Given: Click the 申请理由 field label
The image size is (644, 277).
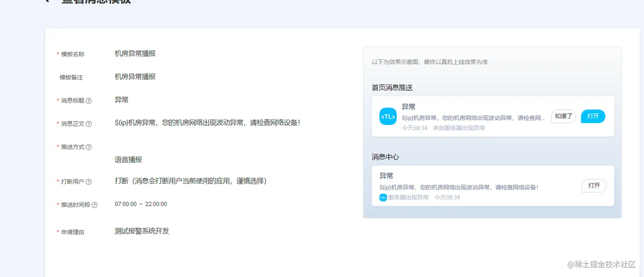Looking at the screenshot, I should click(x=73, y=232).
